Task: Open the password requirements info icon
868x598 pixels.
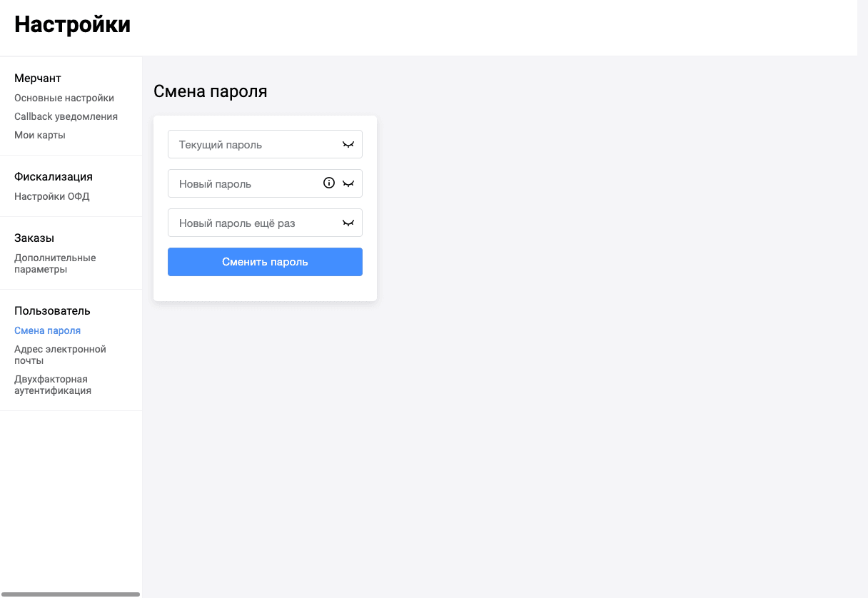Action: pyautogui.click(x=329, y=183)
